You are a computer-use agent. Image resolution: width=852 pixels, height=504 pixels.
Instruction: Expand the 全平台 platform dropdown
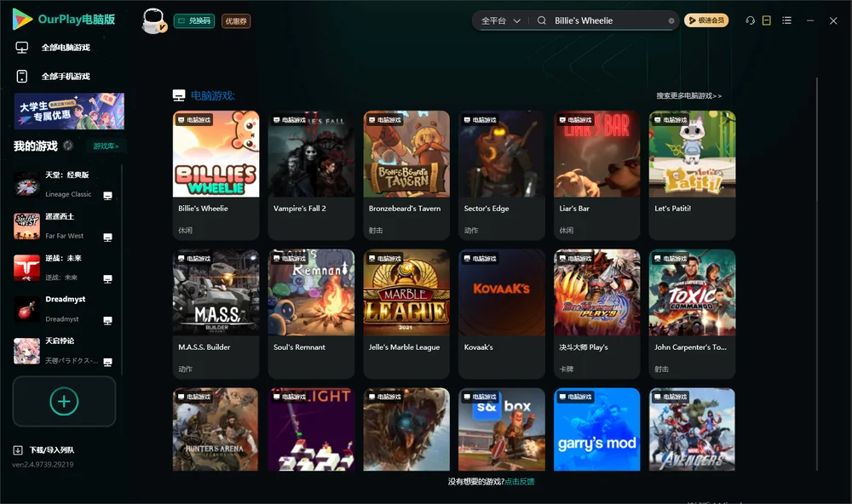501,20
